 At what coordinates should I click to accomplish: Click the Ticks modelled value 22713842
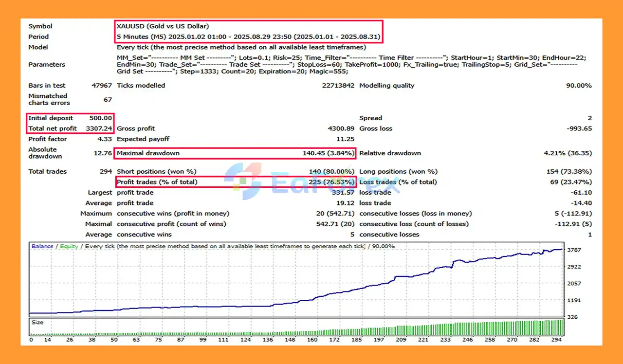[x=335, y=86]
